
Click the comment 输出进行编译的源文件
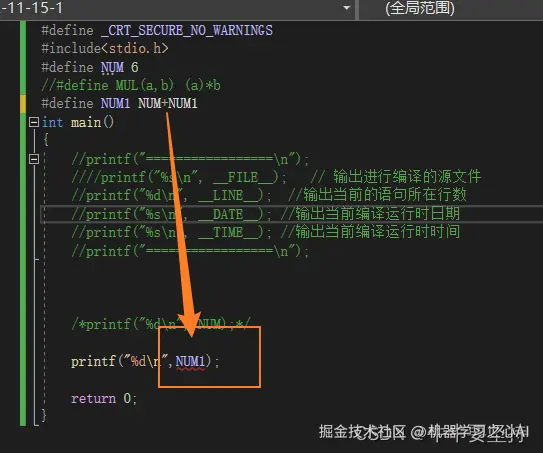(x=407, y=177)
